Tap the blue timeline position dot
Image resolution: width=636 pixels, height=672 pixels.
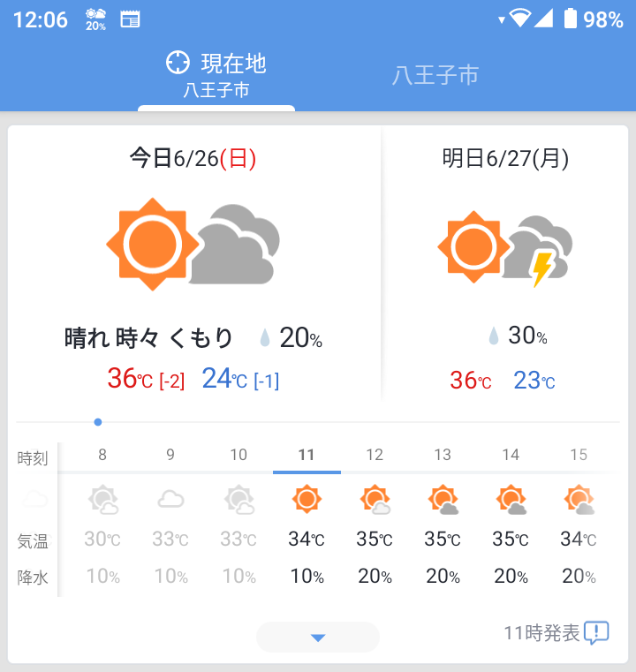pos(97,422)
